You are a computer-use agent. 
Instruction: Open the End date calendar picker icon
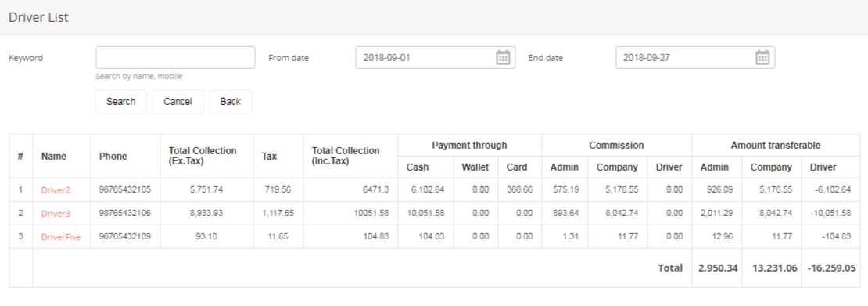coord(762,57)
